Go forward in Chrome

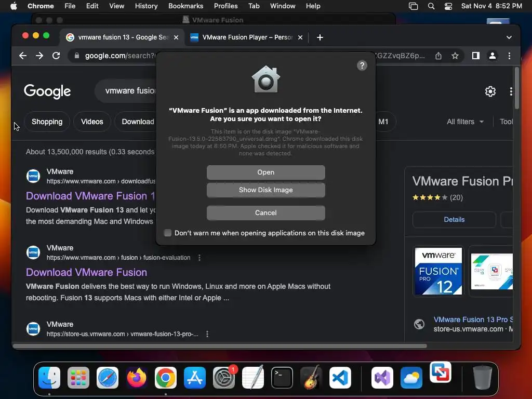point(39,56)
